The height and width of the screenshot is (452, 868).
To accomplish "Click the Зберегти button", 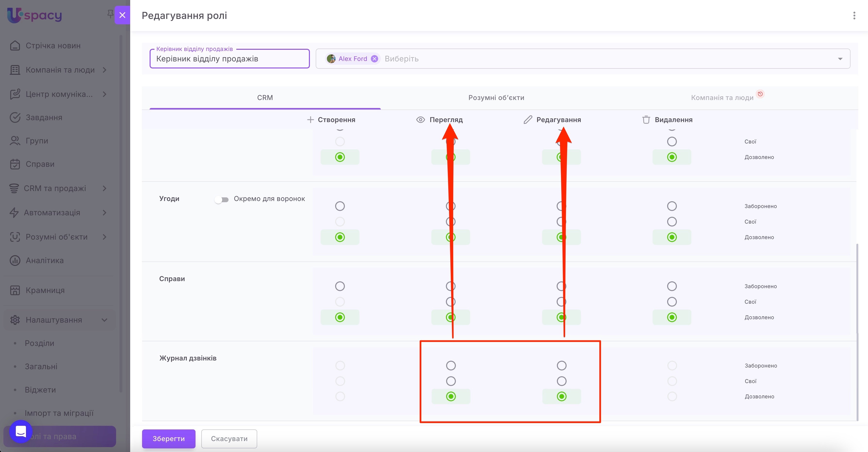I will click(x=169, y=439).
